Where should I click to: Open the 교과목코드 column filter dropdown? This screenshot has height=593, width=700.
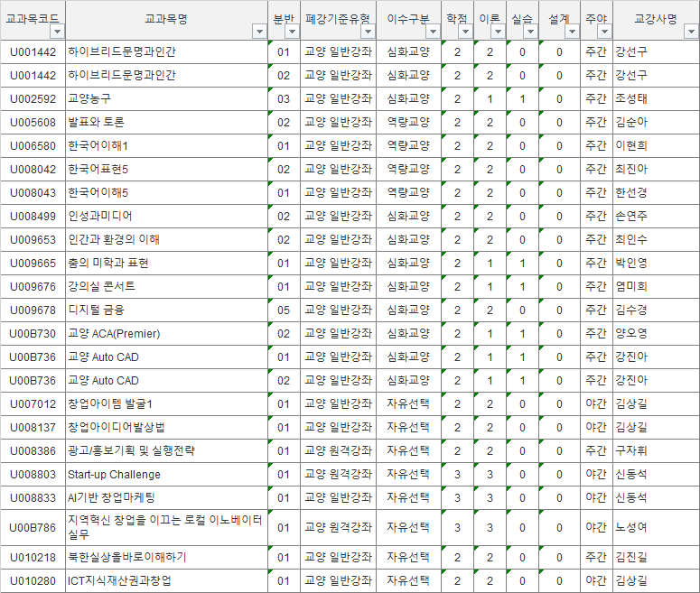[x=57, y=32]
